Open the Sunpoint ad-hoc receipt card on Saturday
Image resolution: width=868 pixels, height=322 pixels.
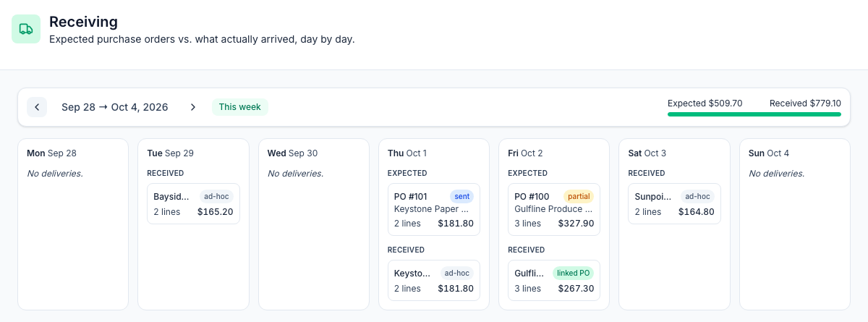click(674, 203)
